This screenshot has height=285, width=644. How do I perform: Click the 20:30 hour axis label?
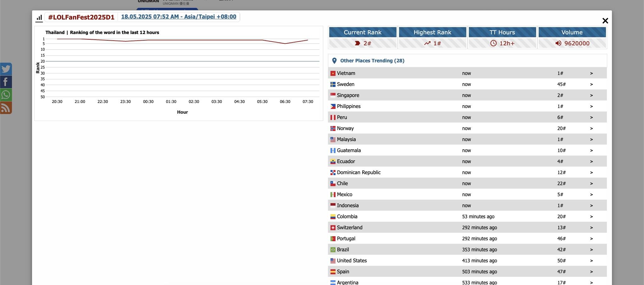pyautogui.click(x=57, y=102)
